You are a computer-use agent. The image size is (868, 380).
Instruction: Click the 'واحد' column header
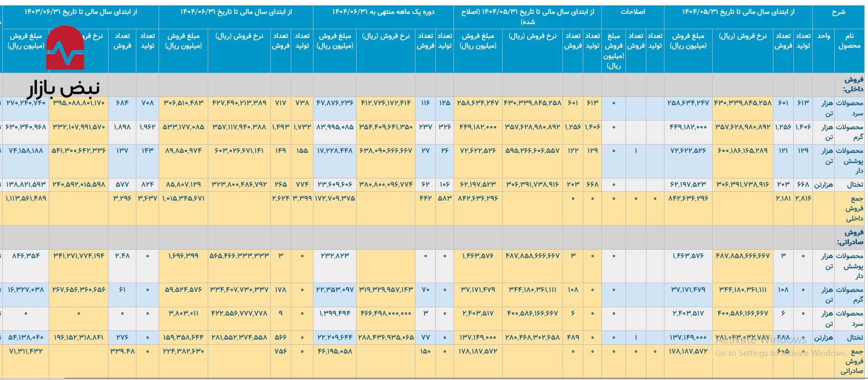823,36
